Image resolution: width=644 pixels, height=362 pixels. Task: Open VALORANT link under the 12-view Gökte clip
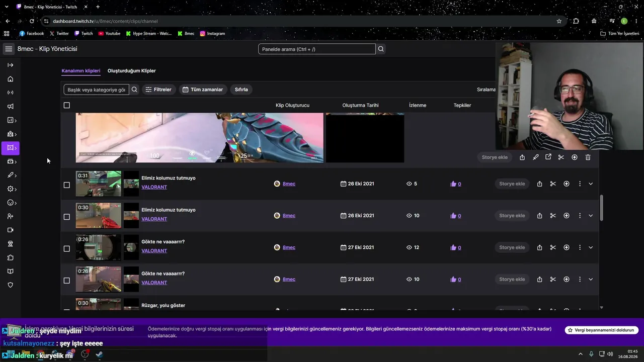tap(154, 251)
